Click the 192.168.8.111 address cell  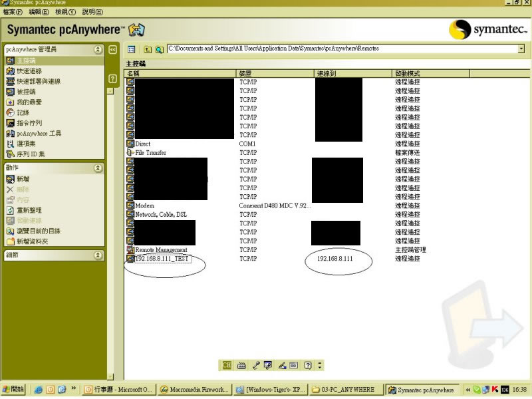click(x=335, y=259)
